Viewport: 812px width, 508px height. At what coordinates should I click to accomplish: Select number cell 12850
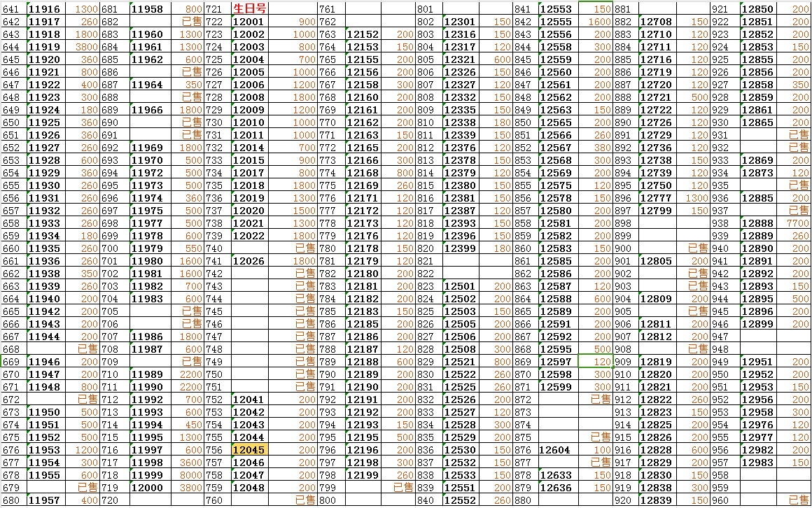tap(757, 9)
